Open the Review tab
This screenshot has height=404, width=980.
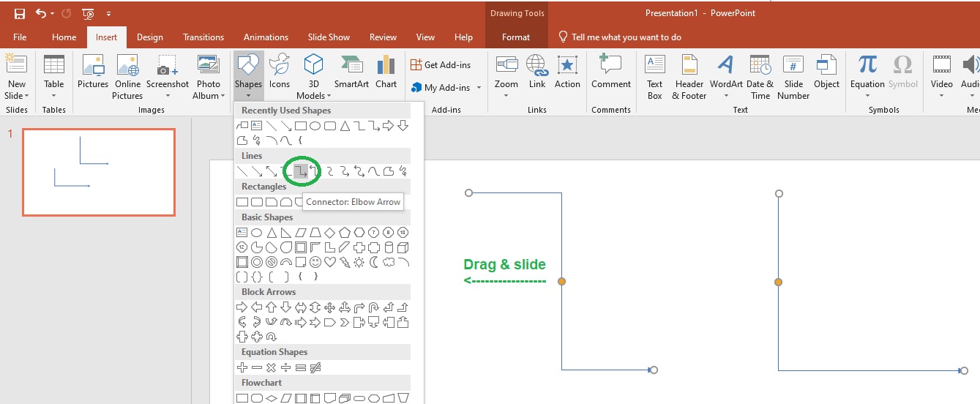point(383,37)
